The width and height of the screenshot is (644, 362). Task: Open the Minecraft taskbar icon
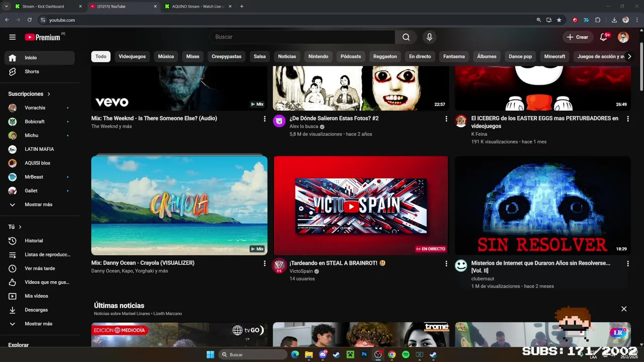tap(350, 354)
